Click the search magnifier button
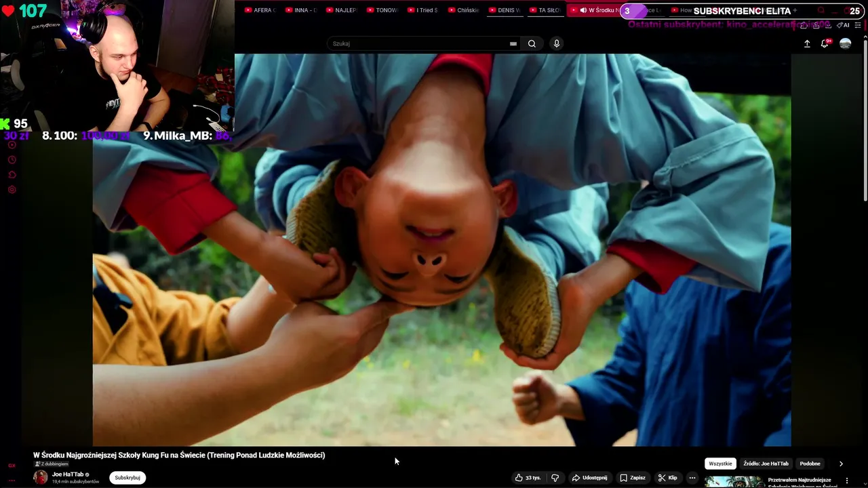This screenshot has width=868, height=488. click(532, 43)
